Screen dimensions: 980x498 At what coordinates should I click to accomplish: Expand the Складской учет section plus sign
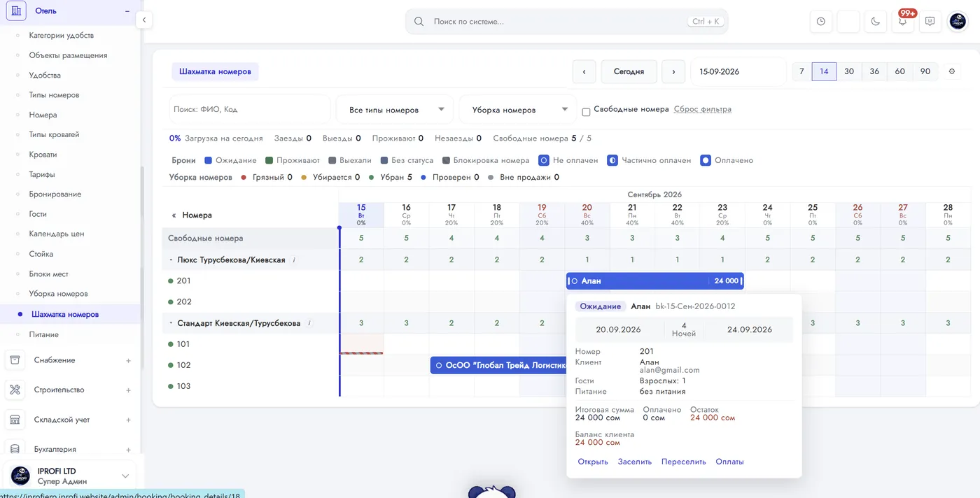[x=128, y=420]
